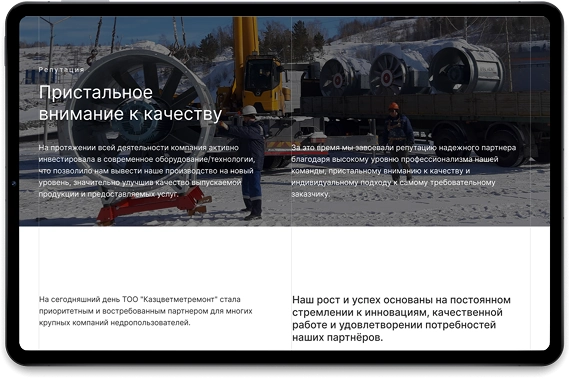Click the yellow crane boom near the top
569x385 pixels.
click(x=245, y=36)
